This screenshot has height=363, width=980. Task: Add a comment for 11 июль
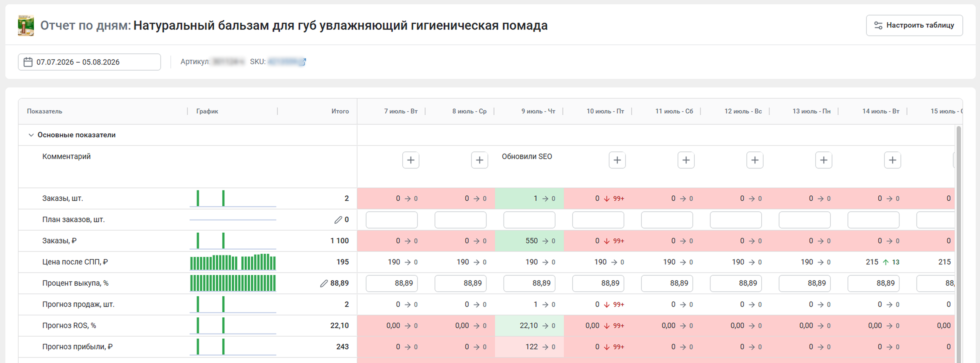click(x=686, y=160)
